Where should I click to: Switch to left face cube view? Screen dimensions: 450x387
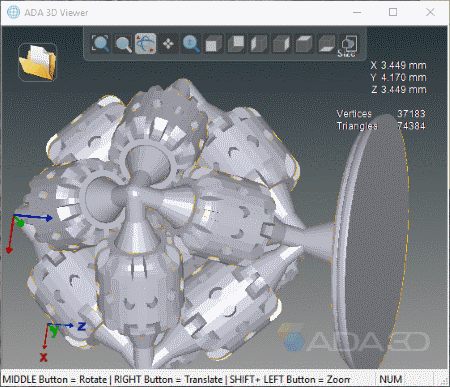259,44
